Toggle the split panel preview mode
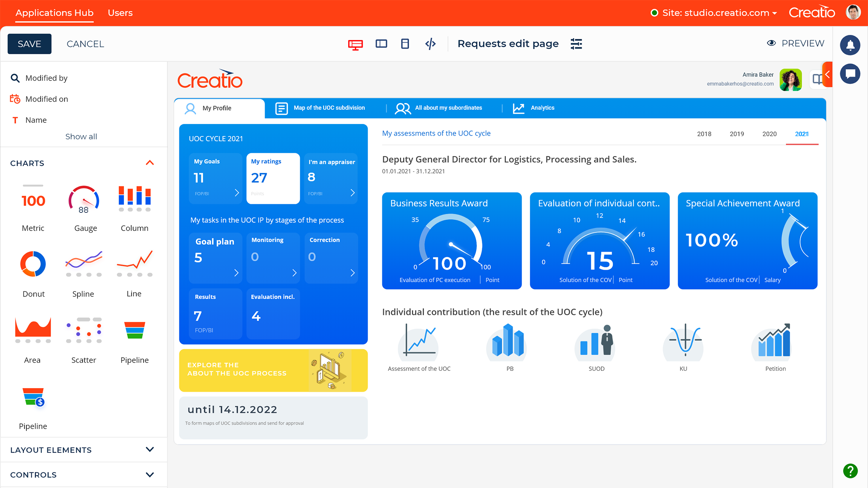This screenshot has height=488, width=868. pyautogui.click(x=381, y=43)
